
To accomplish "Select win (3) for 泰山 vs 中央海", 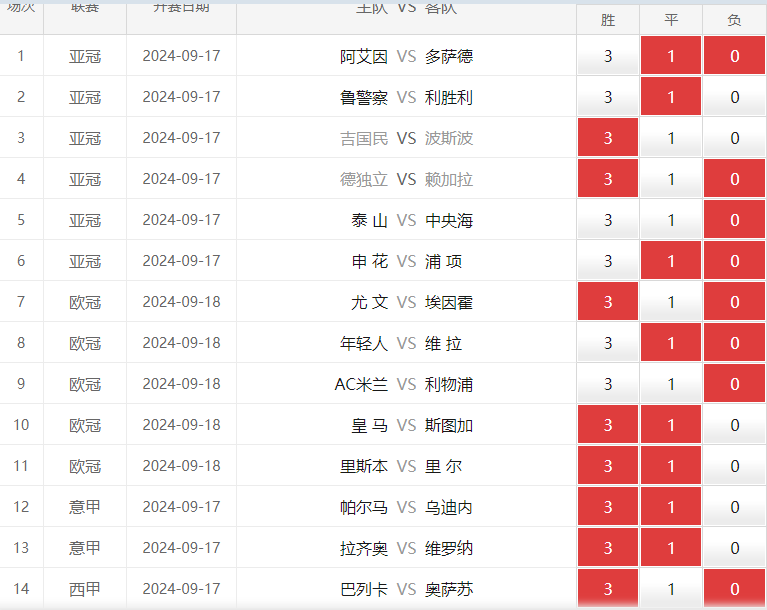I will point(608,220).
